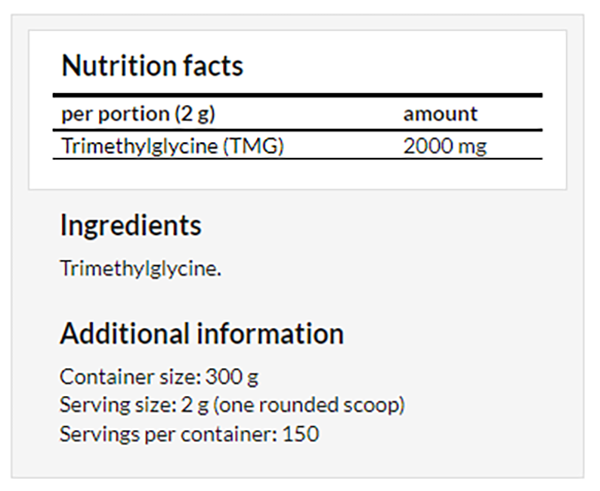This screenshot has height=491, width=600.
Task: Click the 300 g container value
Action: tap(232, 377)
